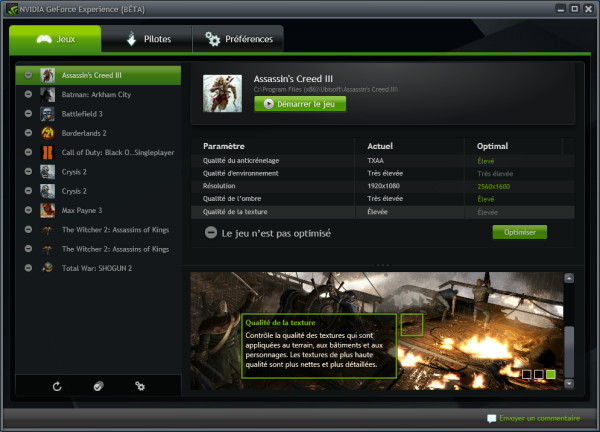Click the Qualité de la texture row
The image size is (600, 432).
(x=383, y=212)
